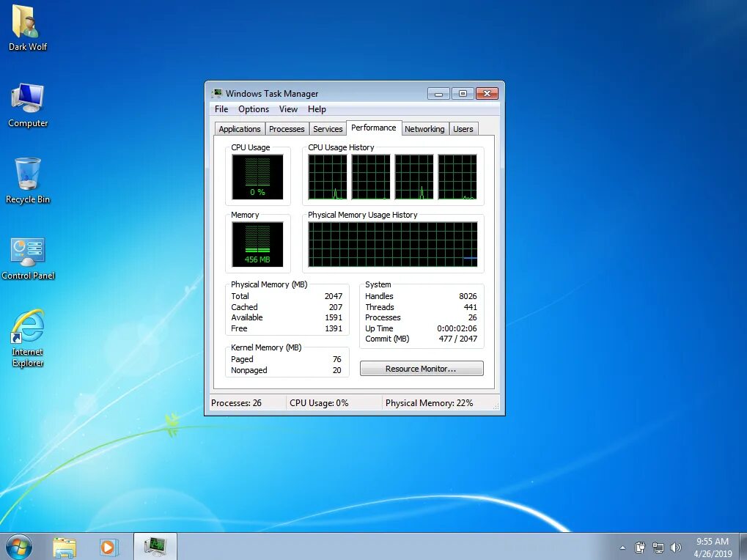Click status bar text Physical Memory: 22%

430,403
